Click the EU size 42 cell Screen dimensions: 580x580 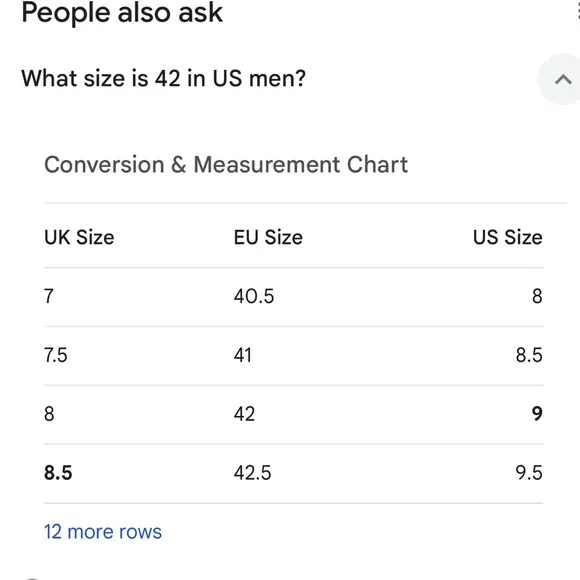[x=244, y=414]
